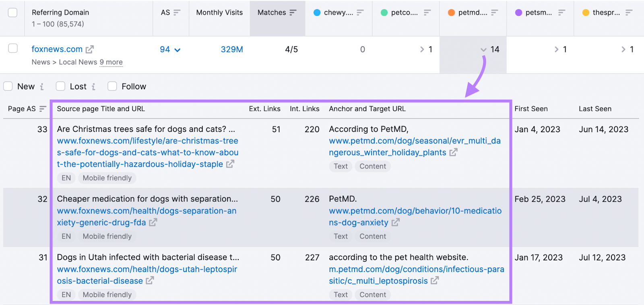The image size is (644, 305).
Task: Open petmd 10-medications-dog-anxiety target URL
Action: (415, 217)
